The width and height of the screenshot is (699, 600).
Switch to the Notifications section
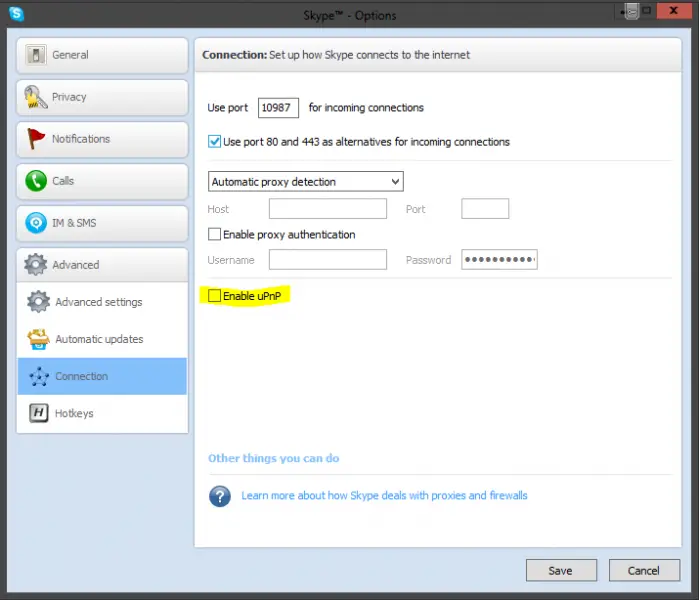coord(102,139)
